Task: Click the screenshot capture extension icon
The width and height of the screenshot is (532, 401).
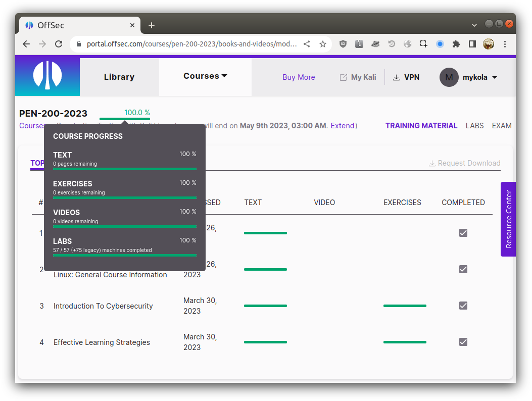Action: pos(423,44)
